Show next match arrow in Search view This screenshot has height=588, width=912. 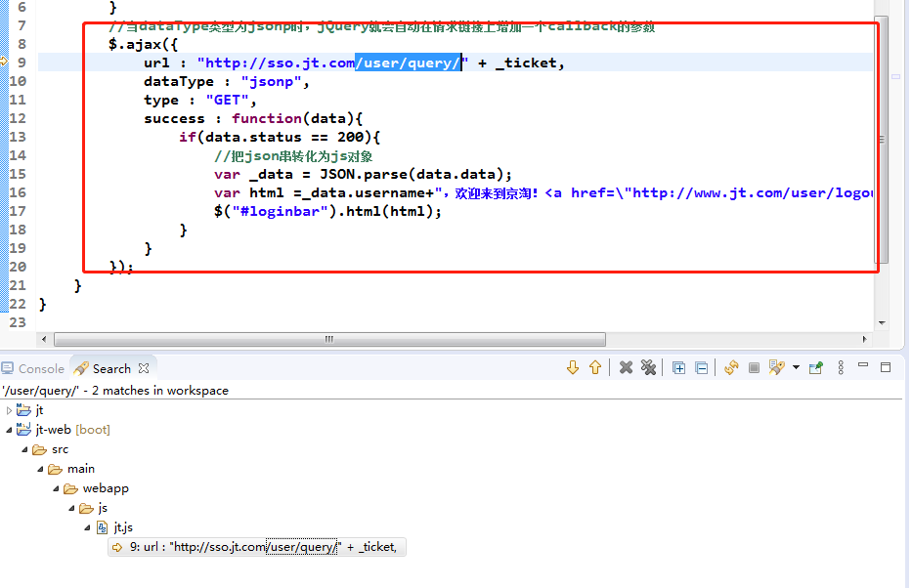(x=573, y=368)
